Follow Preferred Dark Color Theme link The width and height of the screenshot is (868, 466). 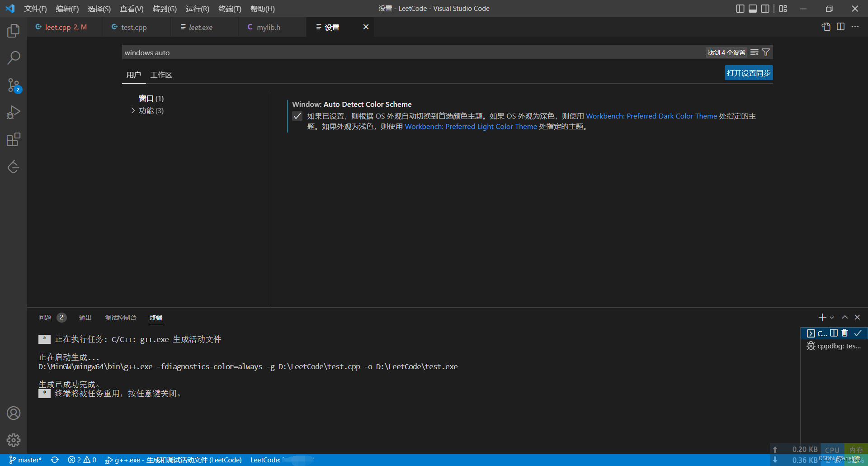click(651, 116)
